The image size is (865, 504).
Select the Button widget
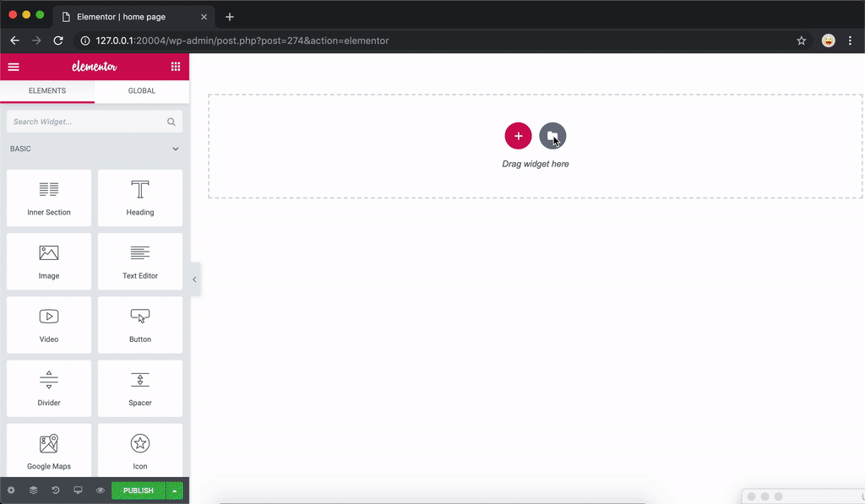140,325
